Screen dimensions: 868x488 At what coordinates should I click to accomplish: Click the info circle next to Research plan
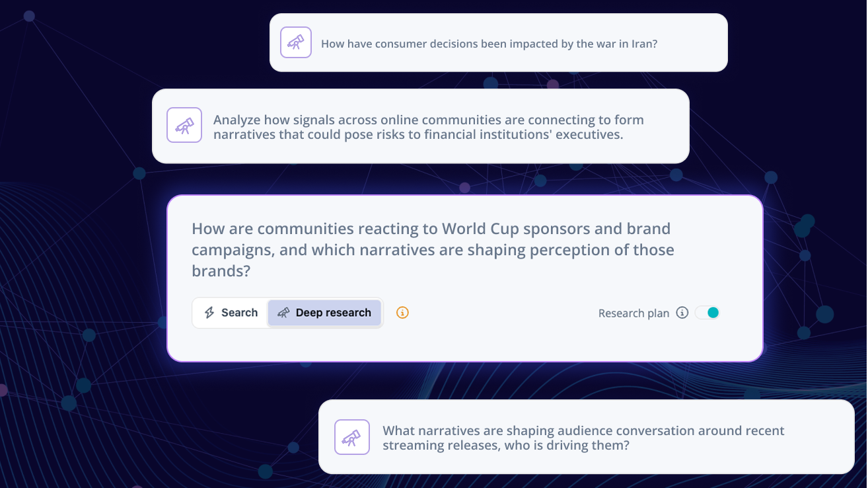tap(682, 312)
